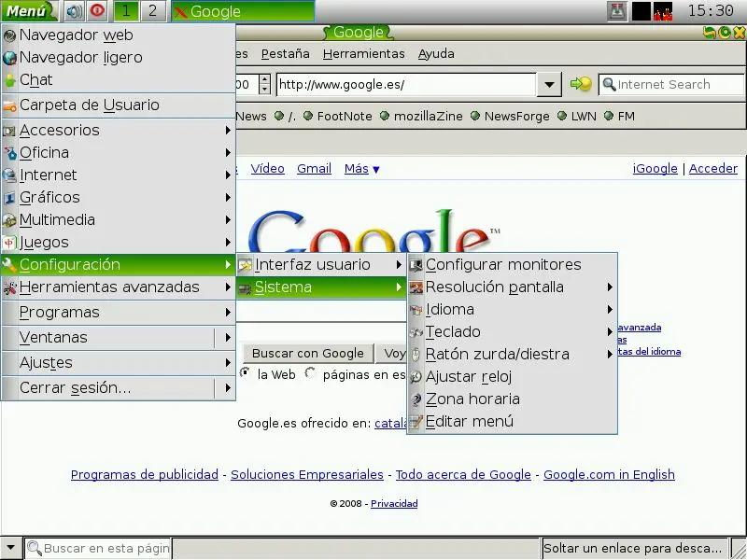
Task: Click the Buscar en esta página field
Action: point(98,549)
